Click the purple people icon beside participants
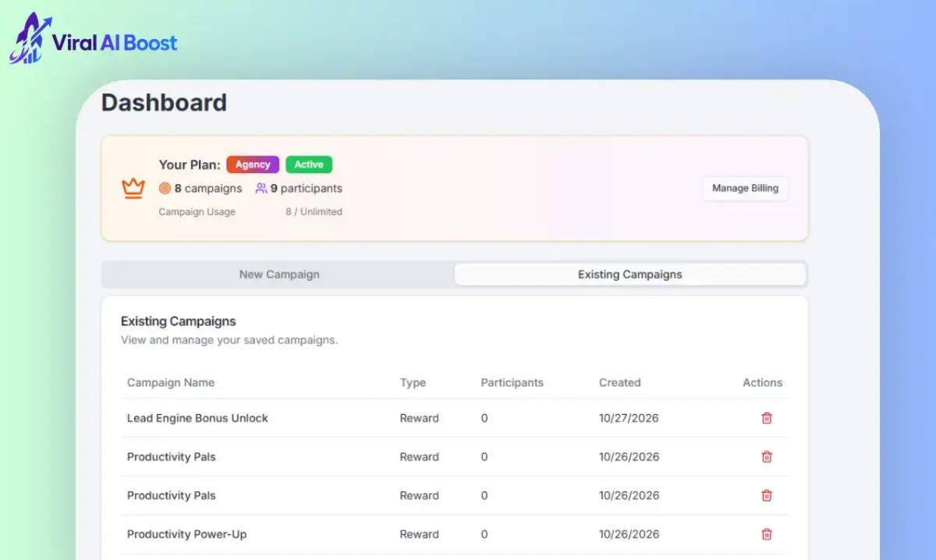 [261, 188]
